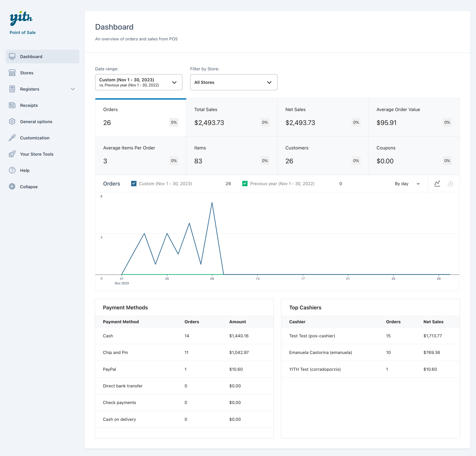
Task: Select the Total Sales stat tab
Action: pos(232,117)
